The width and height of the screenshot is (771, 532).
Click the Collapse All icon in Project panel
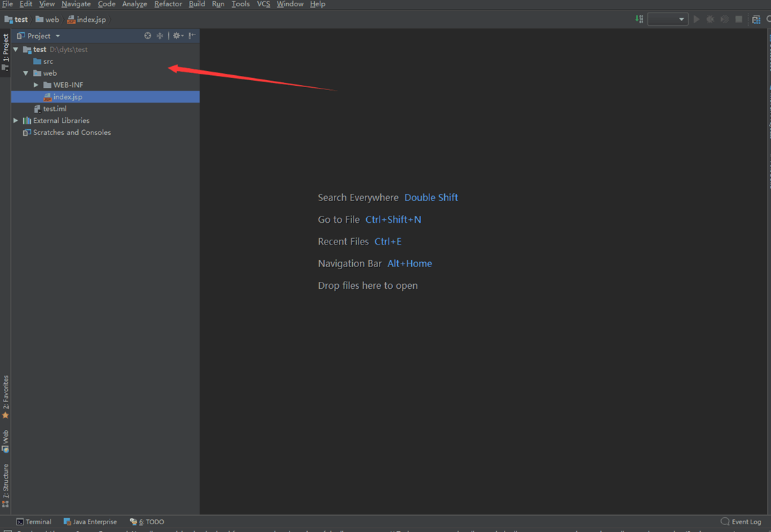coord(160,35)
